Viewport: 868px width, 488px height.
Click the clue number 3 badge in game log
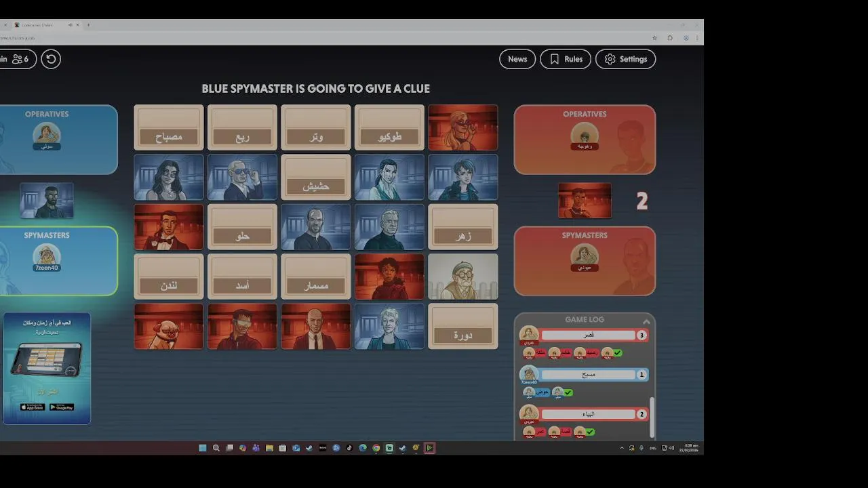642,335
